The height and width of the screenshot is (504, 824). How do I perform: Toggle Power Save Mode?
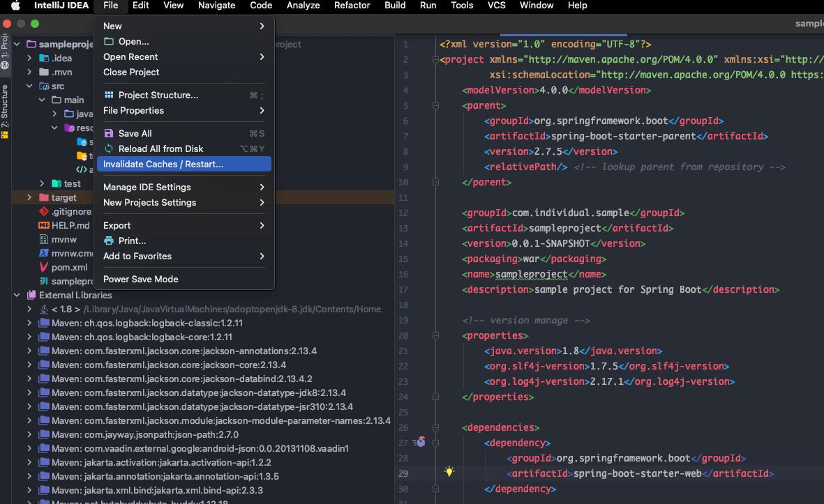184,280
